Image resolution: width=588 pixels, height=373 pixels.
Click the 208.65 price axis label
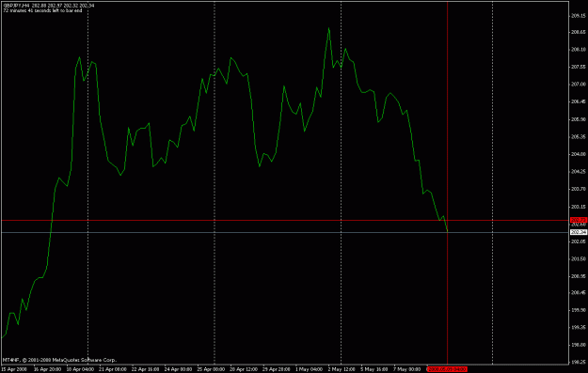tap(579, 32)
